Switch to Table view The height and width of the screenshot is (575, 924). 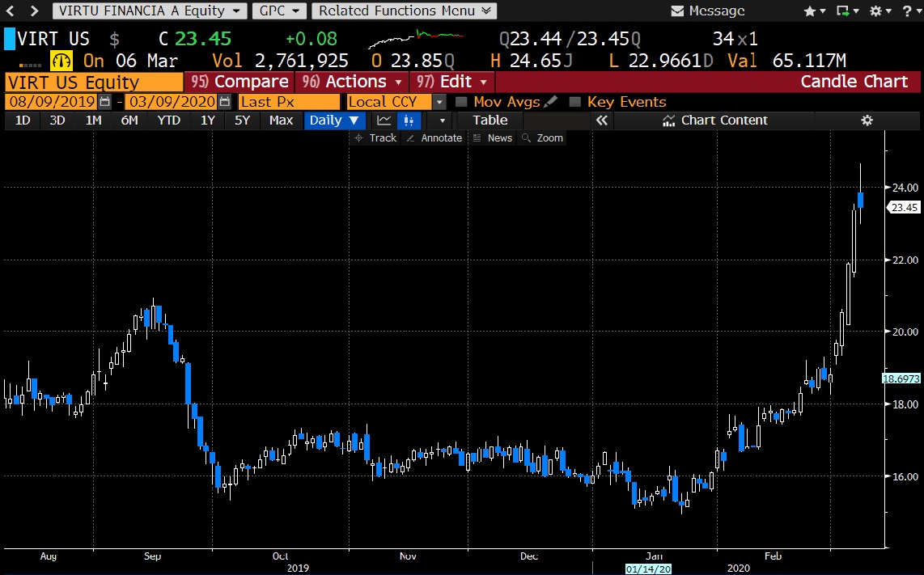(490, 120)
